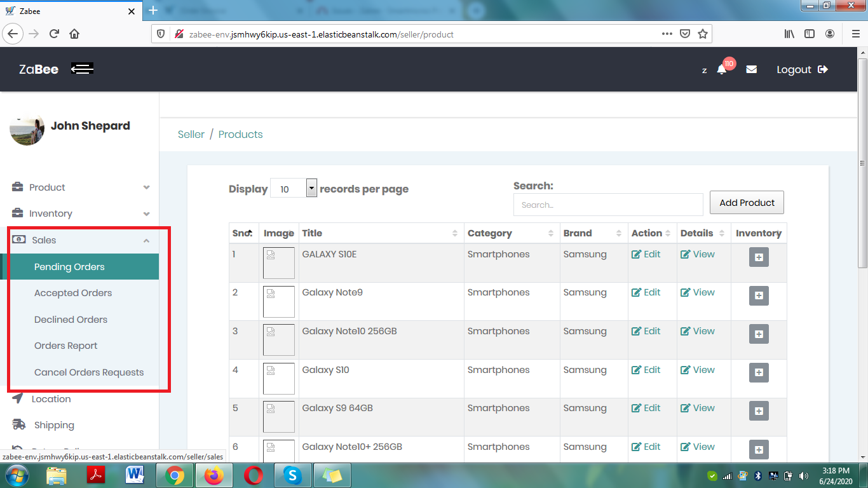868x488 pixels.
Task: Click browser Back button
Action: 13,34
